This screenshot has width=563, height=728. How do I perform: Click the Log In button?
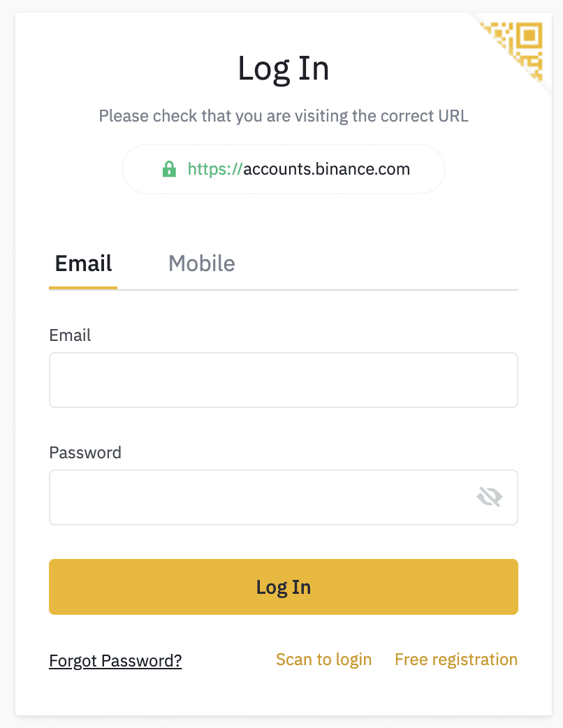click(x=283, y=587)
